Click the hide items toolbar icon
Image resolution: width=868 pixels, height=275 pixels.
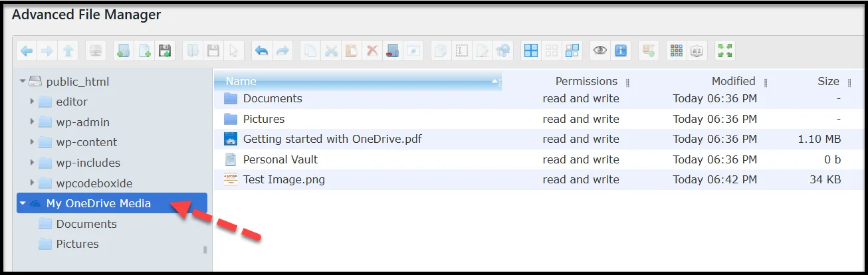413,50
